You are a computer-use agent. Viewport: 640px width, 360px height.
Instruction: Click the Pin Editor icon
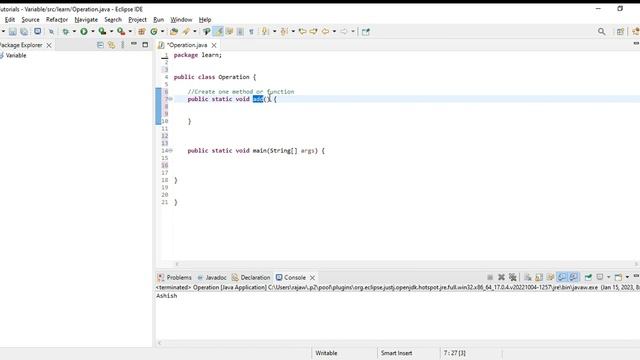366,31
